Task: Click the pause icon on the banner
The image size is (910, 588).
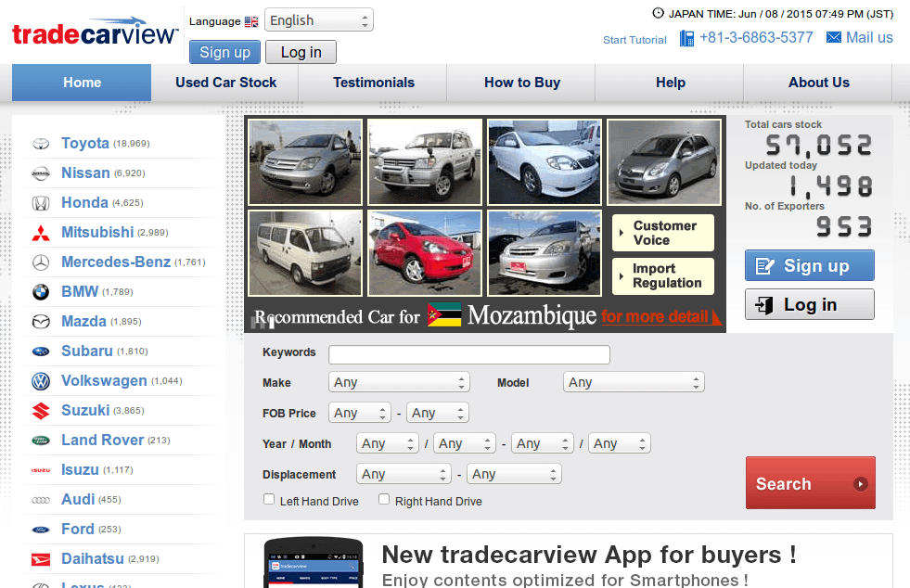Action: pos(263,323)
